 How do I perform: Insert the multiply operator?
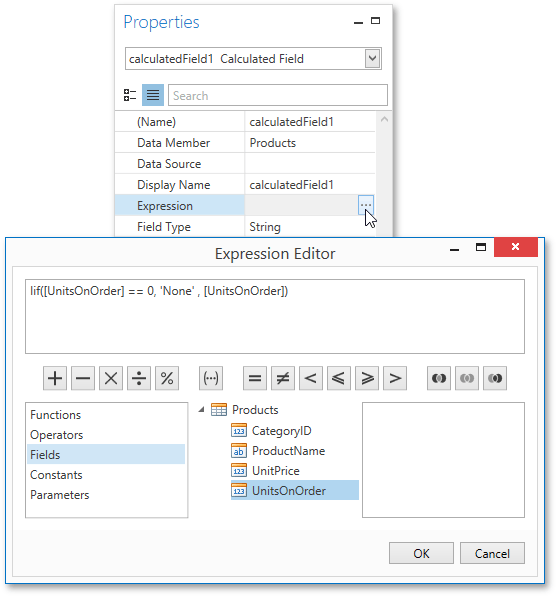click(111, 378)
